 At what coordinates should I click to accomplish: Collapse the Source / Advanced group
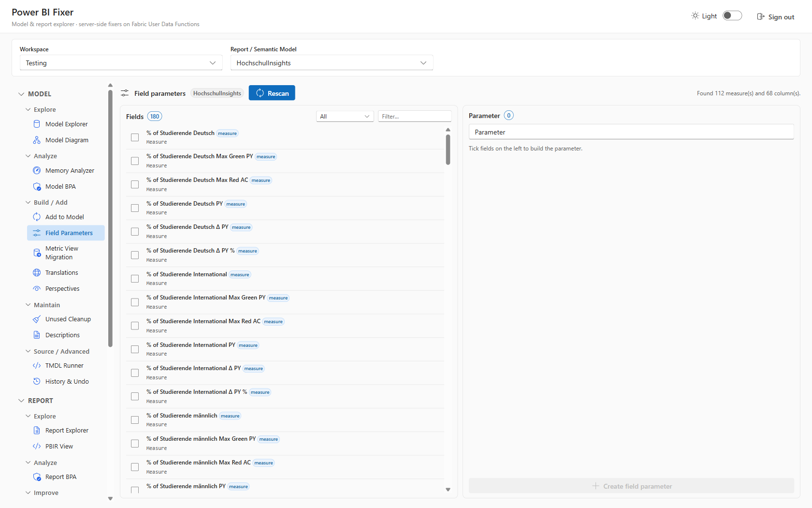pos(28,351)
